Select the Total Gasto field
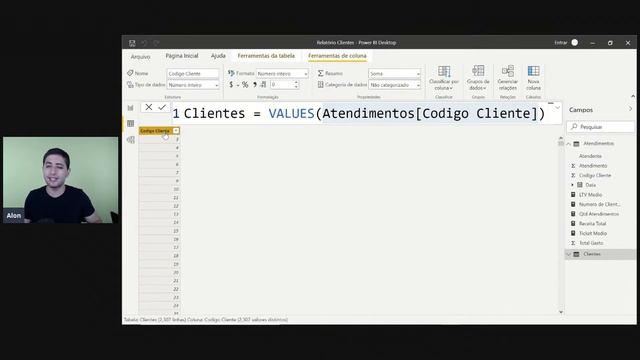 click(591, 243)
